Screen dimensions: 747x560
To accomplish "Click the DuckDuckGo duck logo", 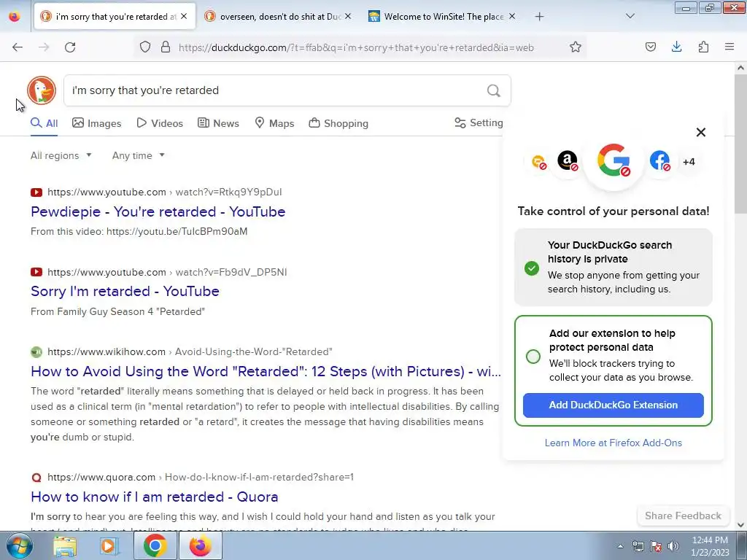I will point(42,90).
